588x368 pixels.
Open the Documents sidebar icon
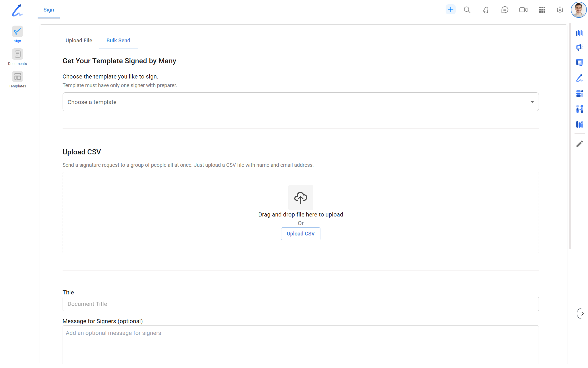click(17, 54)
